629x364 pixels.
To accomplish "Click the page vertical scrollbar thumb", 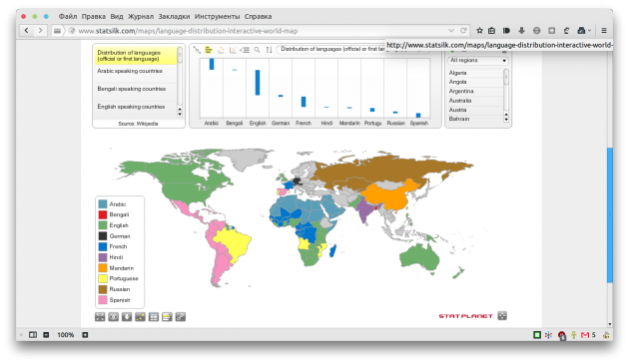I will [x=610, y=215].
